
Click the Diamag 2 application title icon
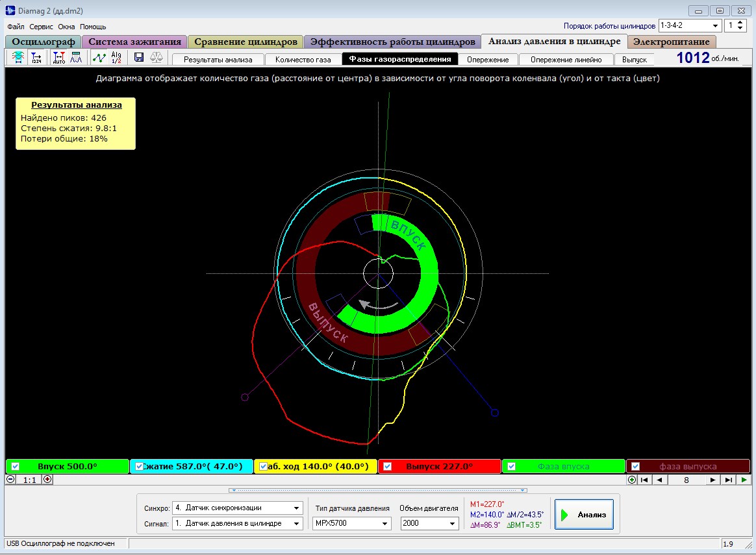coord(10,10)
